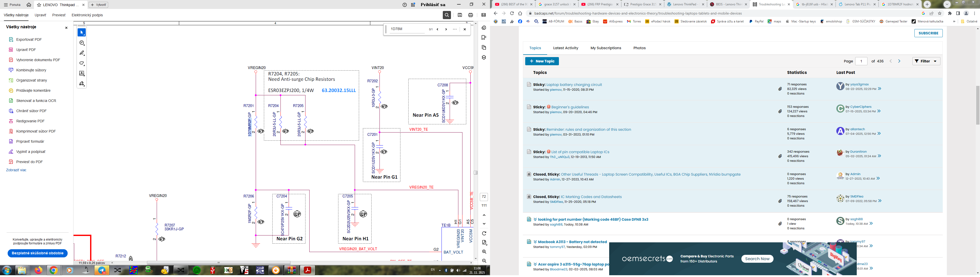Screen dimensions: 980x277
Task: Click the New Topic button
Action: (x=542, y=61)
